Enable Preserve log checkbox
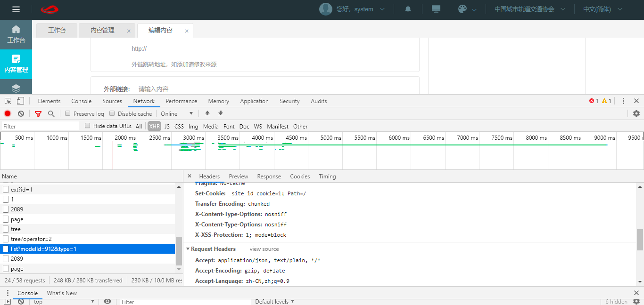The image size is (644, 305). point(68,113)
